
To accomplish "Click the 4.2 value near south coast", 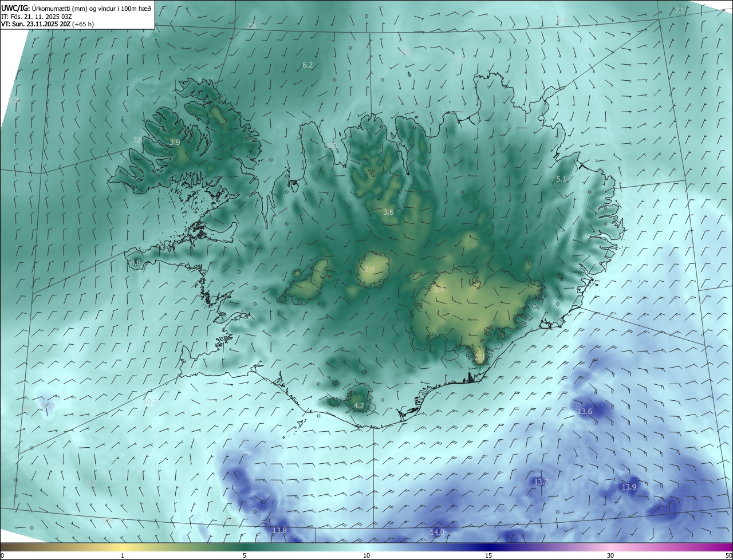I will point(359,406).
